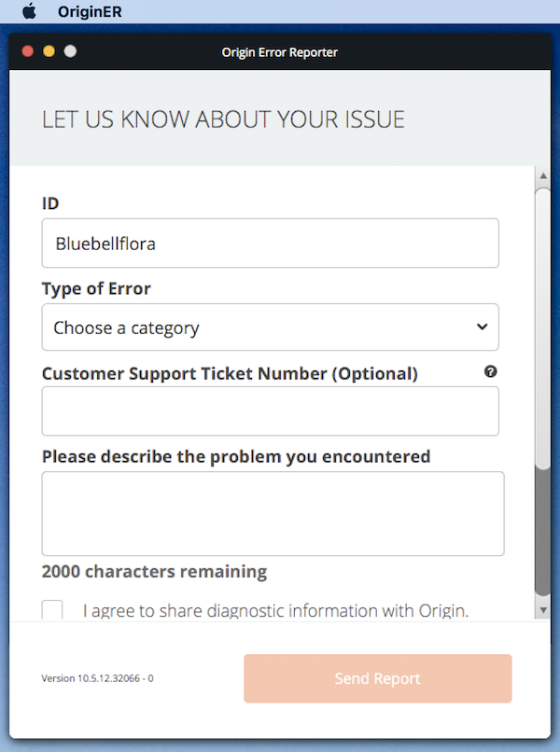
Task: Click the 'I agree to share' label text
Action: pos(275,611)
